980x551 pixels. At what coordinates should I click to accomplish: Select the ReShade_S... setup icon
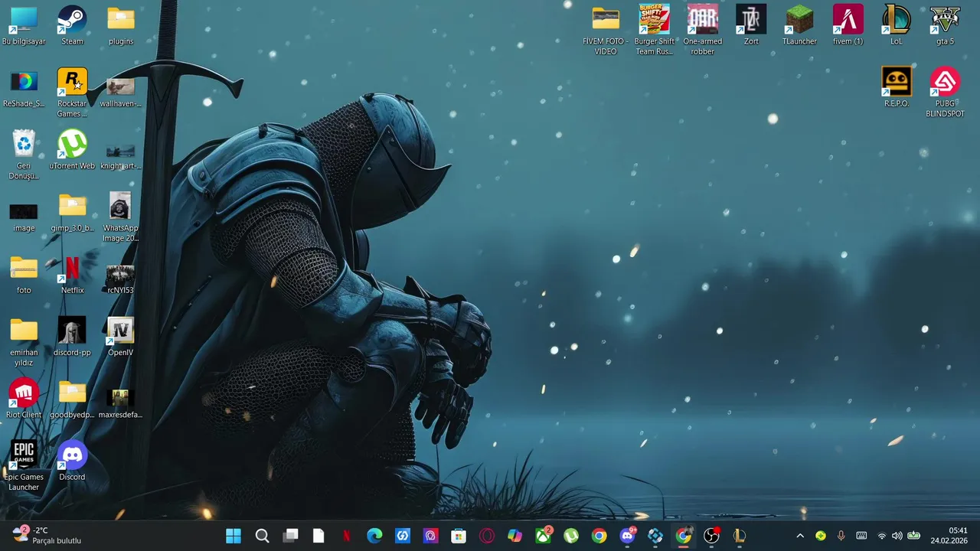(x=24, y=88)
